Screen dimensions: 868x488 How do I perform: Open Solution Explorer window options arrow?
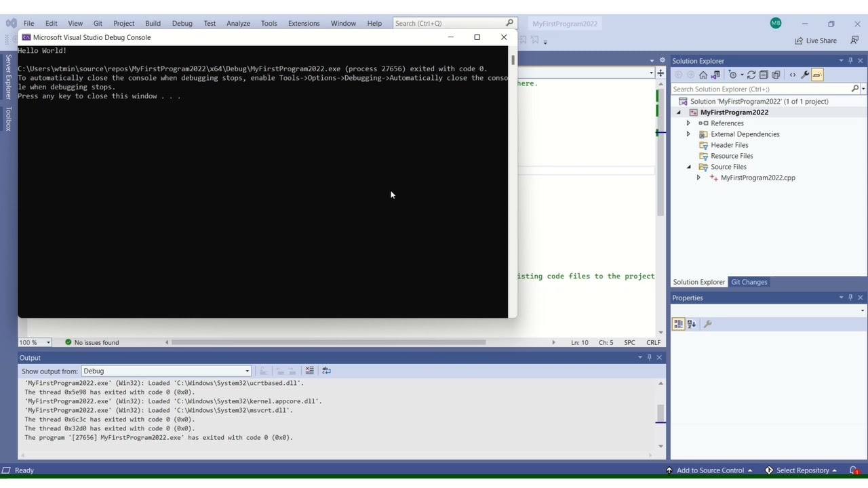(841, 60)
